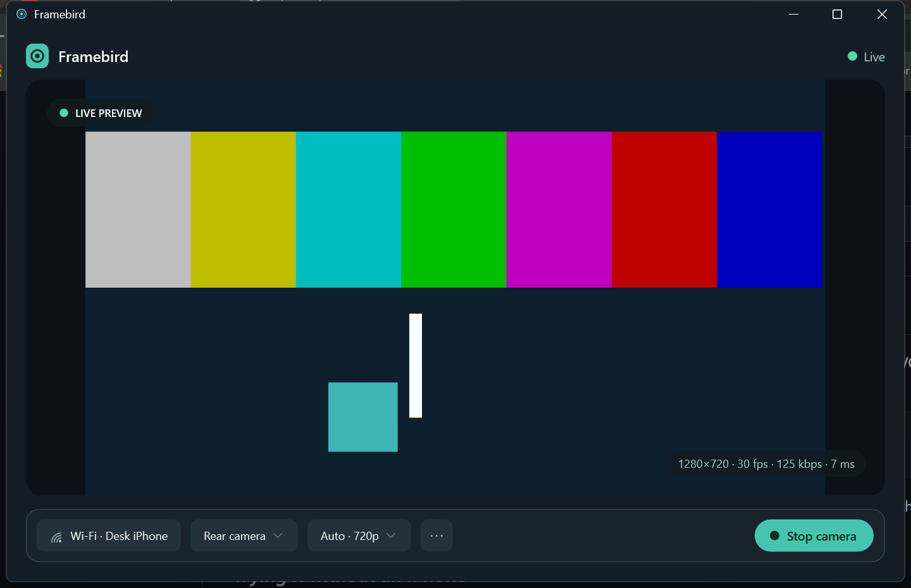Click the teal square in the preview

(363, 417)
